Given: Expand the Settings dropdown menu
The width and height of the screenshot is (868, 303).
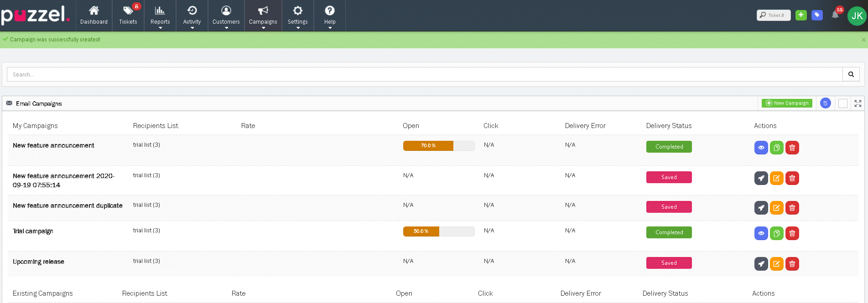Looking at the screenshot, I should click(298, 16).
